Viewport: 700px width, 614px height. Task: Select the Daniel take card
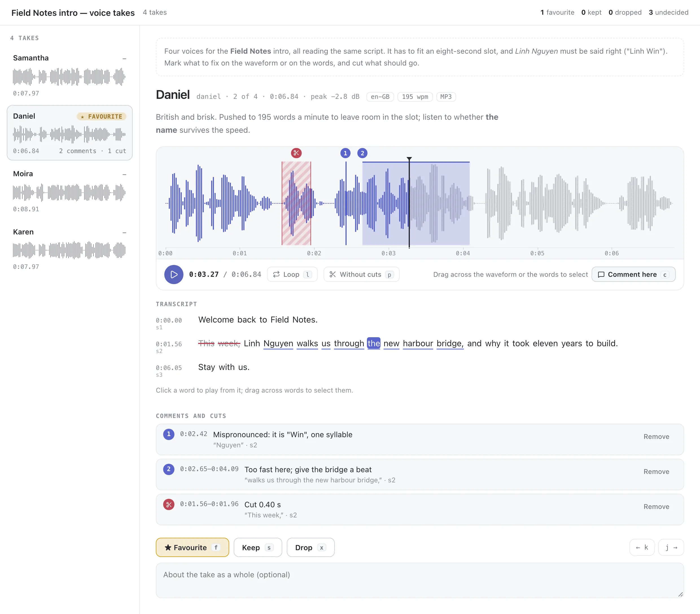point(69,133)
